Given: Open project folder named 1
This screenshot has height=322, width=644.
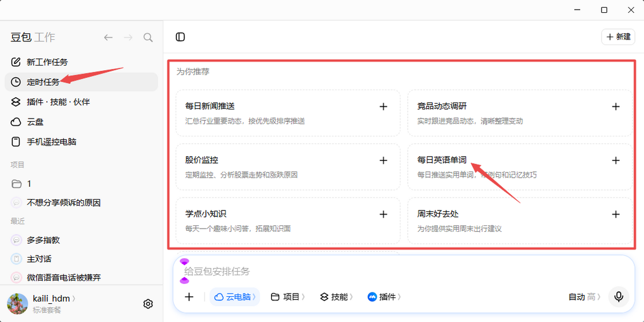Looking at the screenshot, I should coord(82,184).
